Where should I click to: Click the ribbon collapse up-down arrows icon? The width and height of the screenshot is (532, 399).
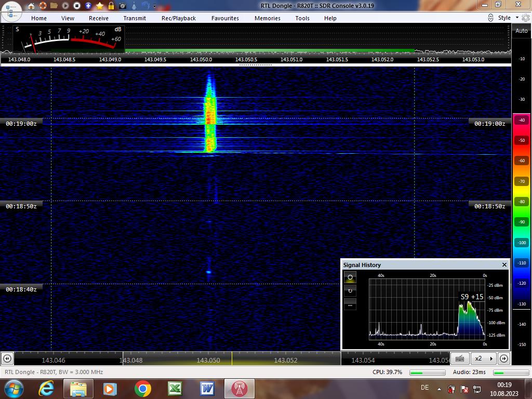[x=490, y=18]
